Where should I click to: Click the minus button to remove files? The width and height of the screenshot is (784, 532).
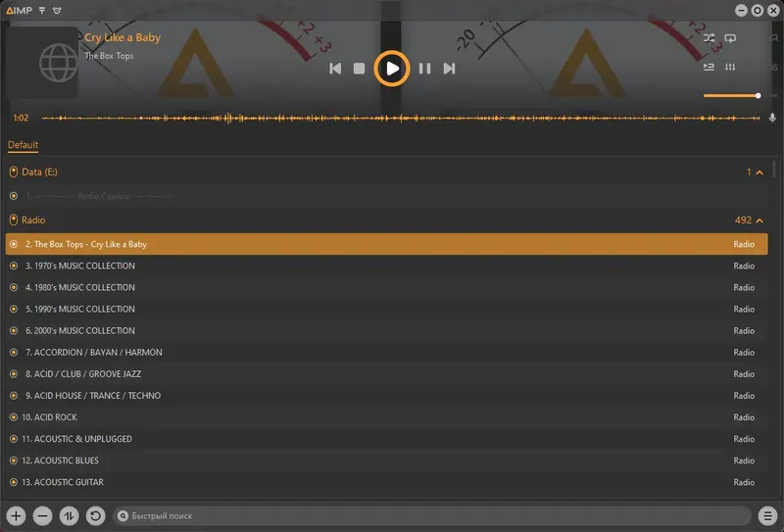point(42,515)
